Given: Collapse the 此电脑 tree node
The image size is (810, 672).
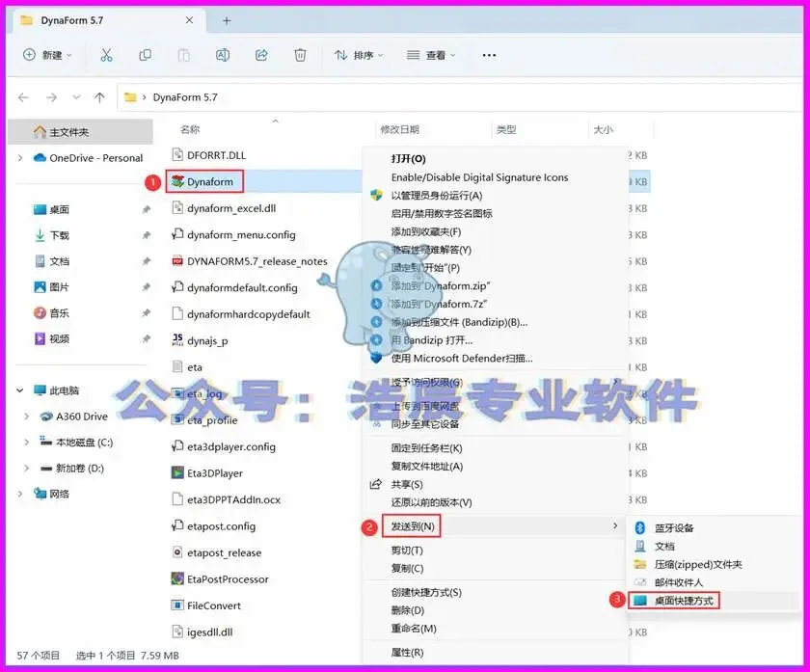Looking at the screenshot, I should [20, 390].
